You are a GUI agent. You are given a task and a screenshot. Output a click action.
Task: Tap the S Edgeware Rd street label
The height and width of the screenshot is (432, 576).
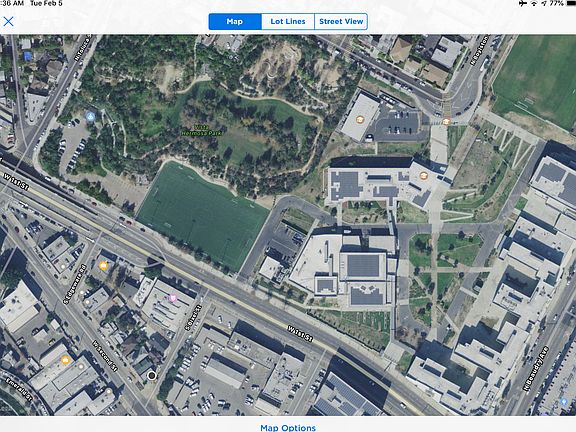(74, 284)
